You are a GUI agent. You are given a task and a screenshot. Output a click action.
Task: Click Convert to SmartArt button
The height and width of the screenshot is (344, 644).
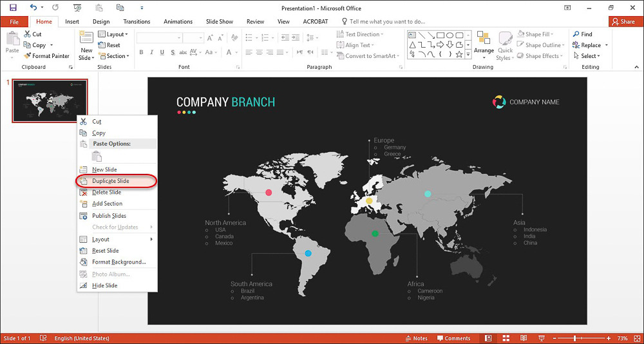click(368, 56)
